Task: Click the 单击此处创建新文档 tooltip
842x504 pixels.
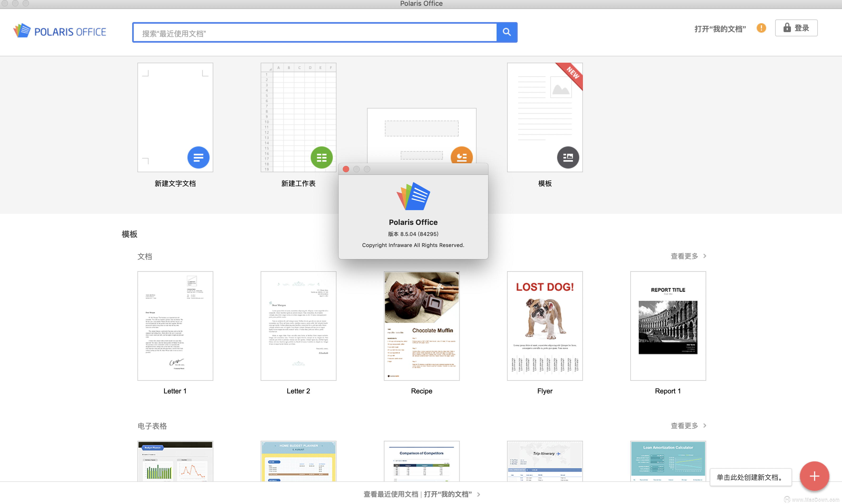Action: (751, 477)
